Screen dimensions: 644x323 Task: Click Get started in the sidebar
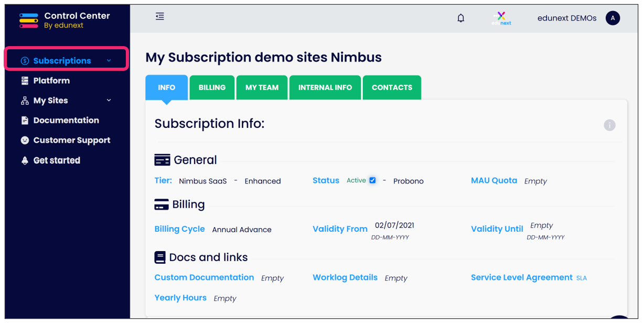coord(57,160)
